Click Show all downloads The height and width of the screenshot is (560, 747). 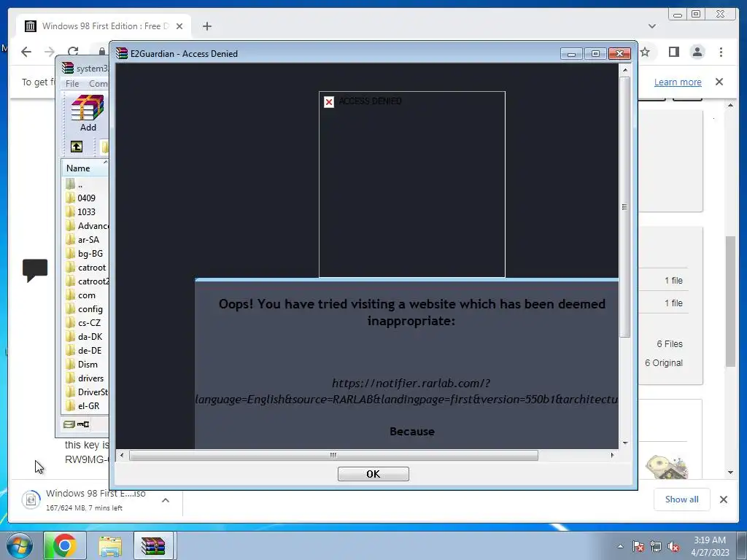coord(682,499)
